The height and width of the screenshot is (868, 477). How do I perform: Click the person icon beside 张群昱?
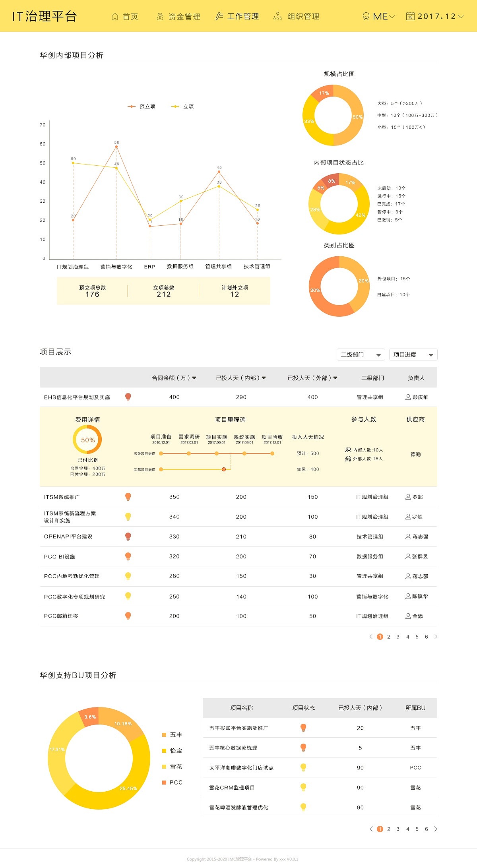(408, 556)
